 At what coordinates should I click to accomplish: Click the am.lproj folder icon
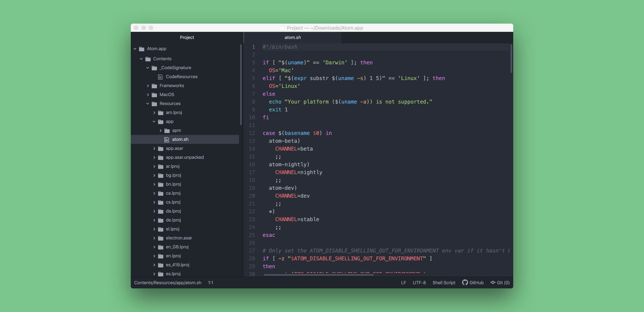coord(161,113)
